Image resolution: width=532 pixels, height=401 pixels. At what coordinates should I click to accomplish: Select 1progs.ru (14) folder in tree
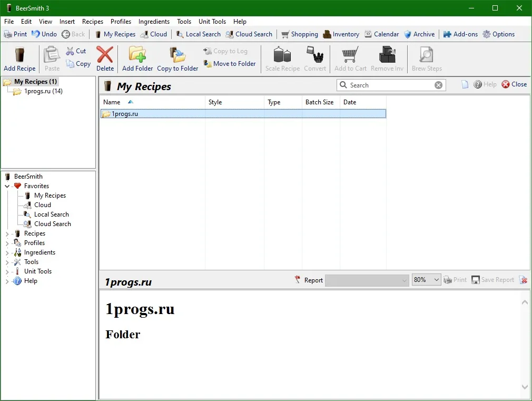pyautogui.click(x=38, y=91)
